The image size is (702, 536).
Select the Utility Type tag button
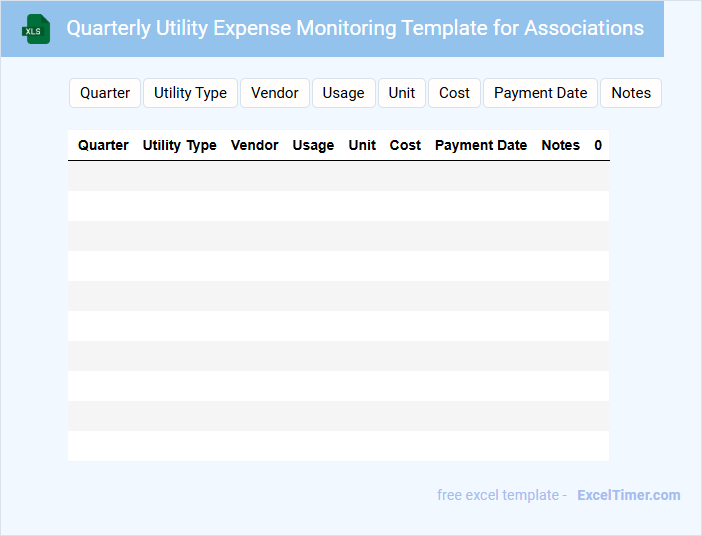[x=190, y=93]
